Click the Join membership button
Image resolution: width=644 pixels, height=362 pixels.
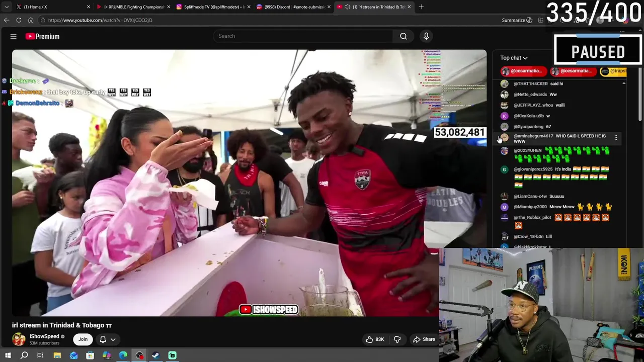[83, 339]
